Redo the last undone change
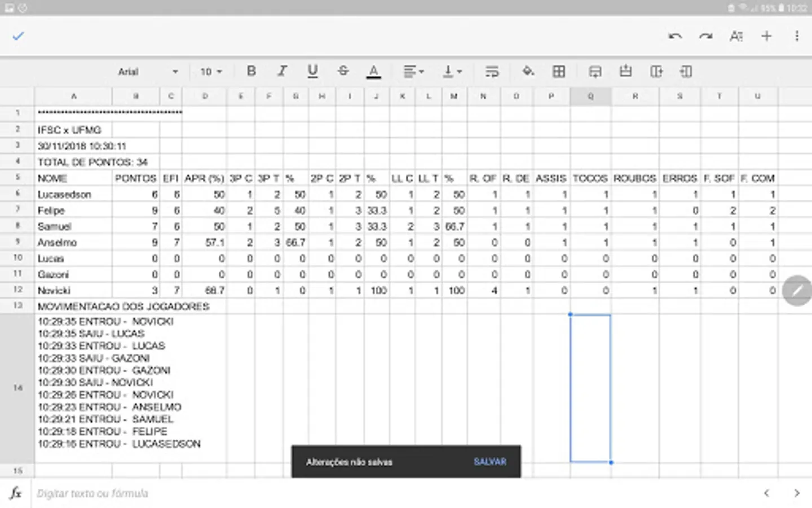The height and width of the screenshot is (508, 812). click(x=705, y=36)
